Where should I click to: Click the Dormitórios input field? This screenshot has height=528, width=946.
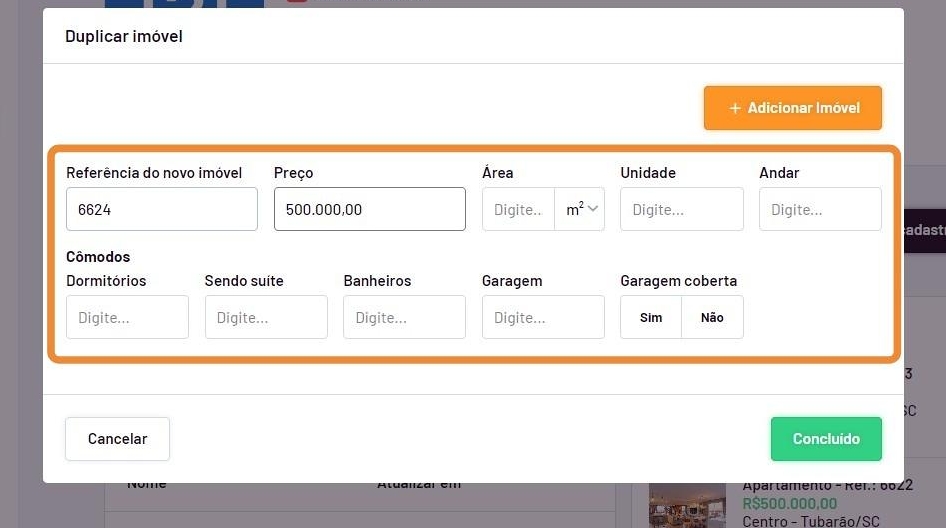pos(127,317)
